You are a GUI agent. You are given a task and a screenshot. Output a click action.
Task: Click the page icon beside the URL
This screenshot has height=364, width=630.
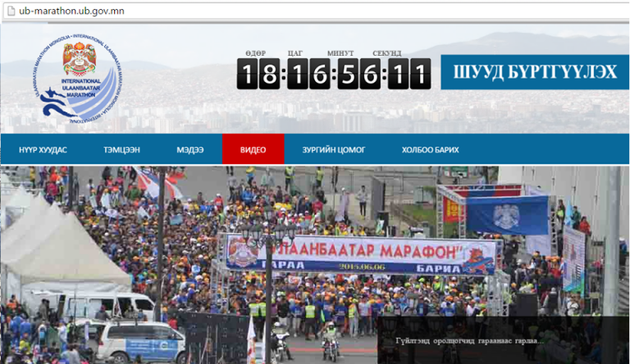click(x=11, y=11)
